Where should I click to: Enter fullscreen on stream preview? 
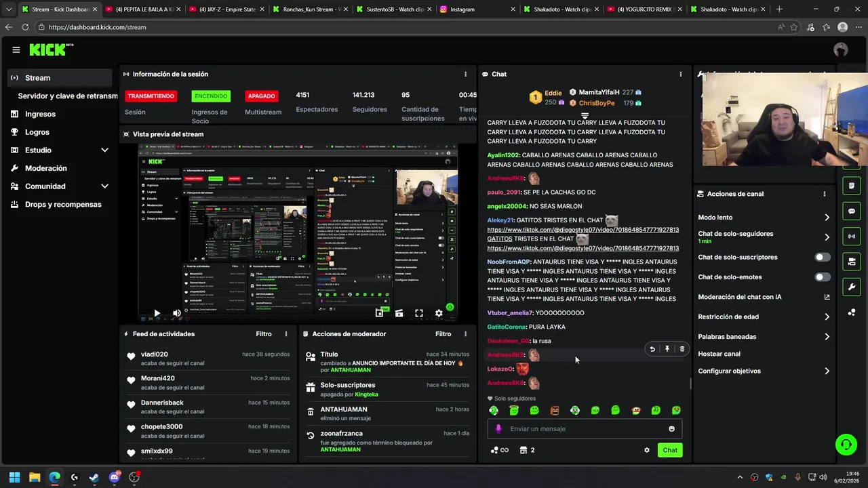point(419,313)
